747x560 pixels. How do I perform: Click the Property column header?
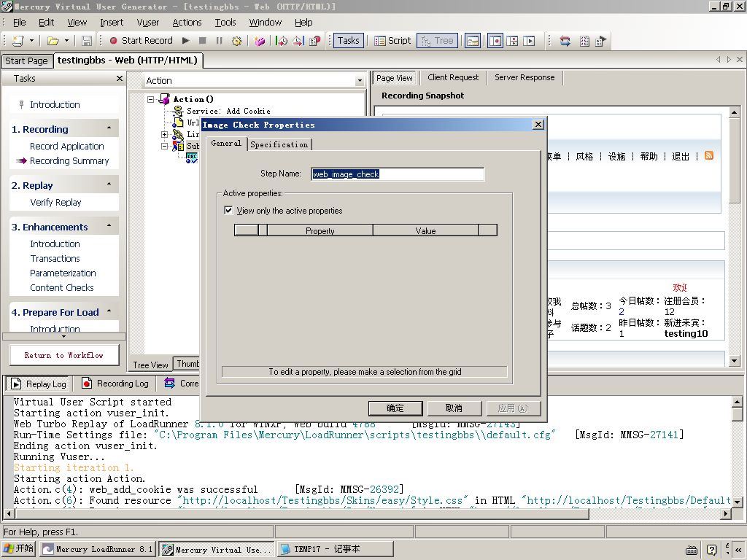320,230
